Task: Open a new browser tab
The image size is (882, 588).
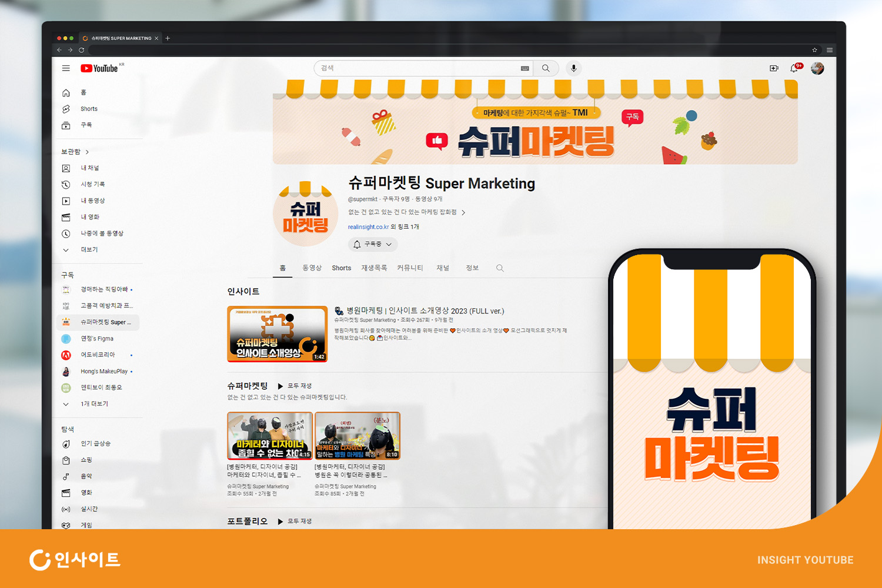Action: [x=168, y=38]
